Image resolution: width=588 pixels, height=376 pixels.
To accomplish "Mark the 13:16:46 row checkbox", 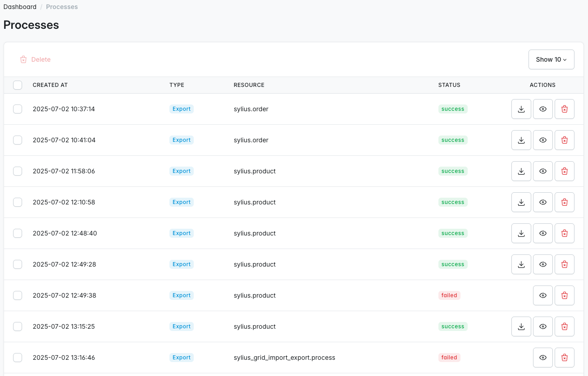I will coord(18,358).
